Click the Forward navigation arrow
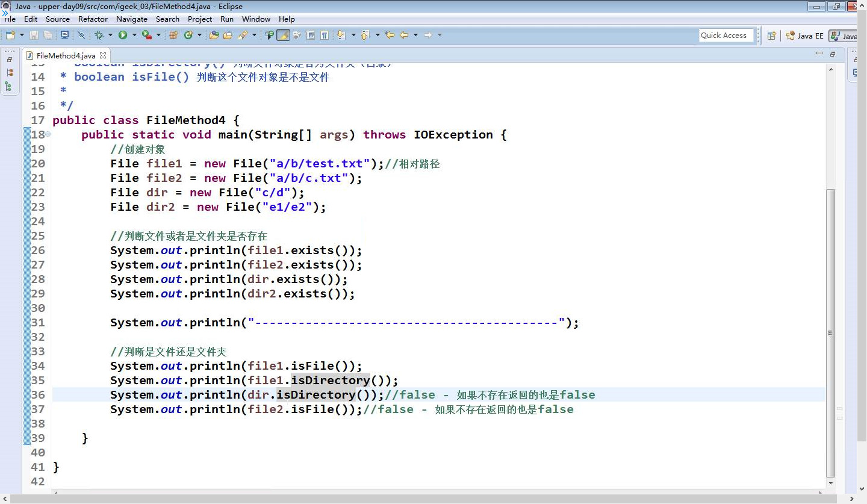The height and width of the screenshot is (504, 867). 428,35
